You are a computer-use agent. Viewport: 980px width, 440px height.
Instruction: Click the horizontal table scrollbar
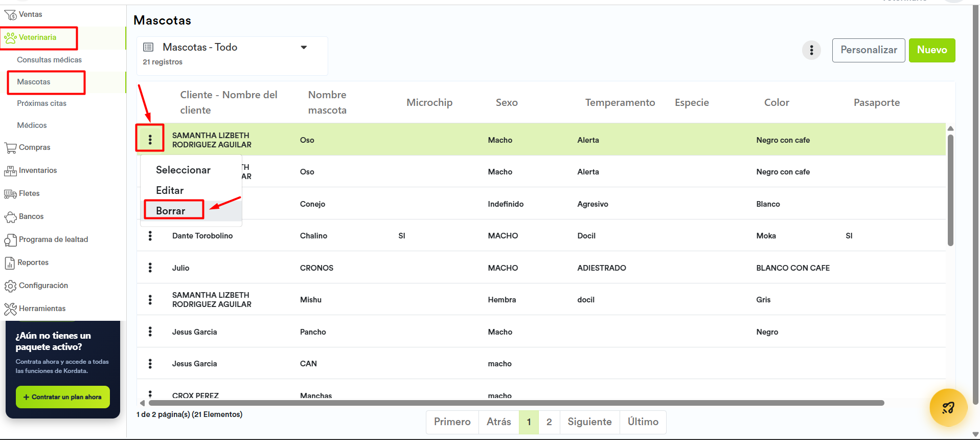(511, 403)
